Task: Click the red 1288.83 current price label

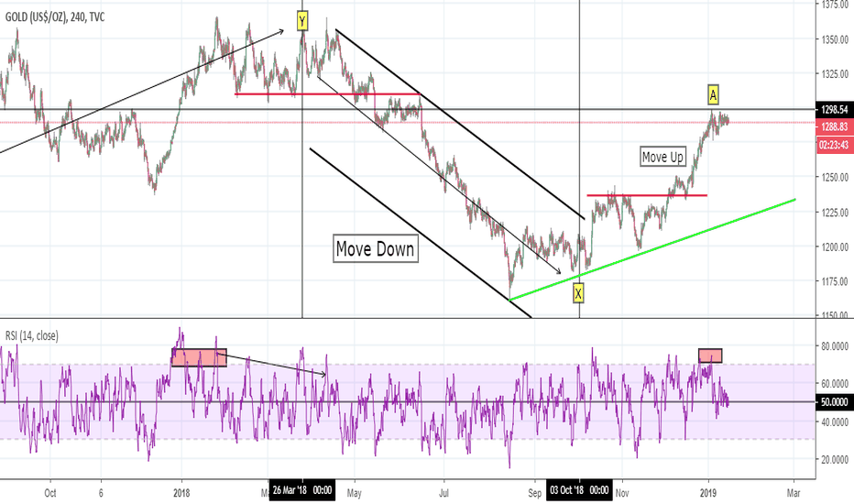Action: pyautogui.click(x=835, y=126)
